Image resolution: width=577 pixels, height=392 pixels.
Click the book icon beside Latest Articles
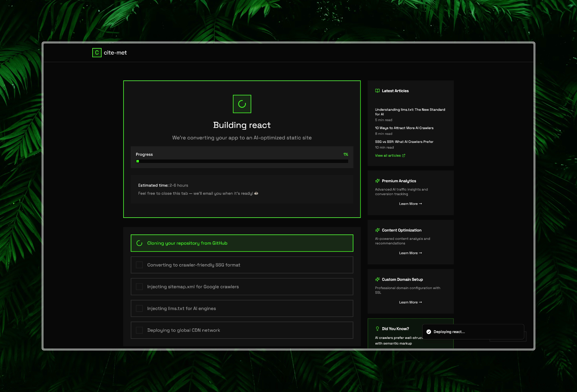pyautogui.click(x=377, y=91)
